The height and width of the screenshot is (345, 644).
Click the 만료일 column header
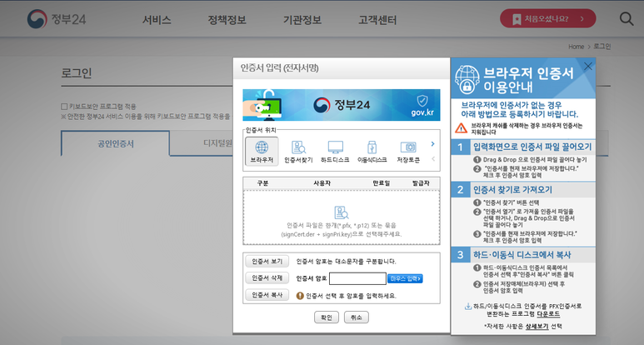pos(381,183)
